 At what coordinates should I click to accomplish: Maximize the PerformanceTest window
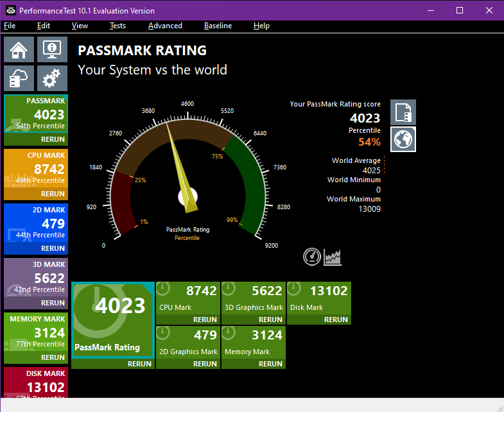[x=460, y=10]
